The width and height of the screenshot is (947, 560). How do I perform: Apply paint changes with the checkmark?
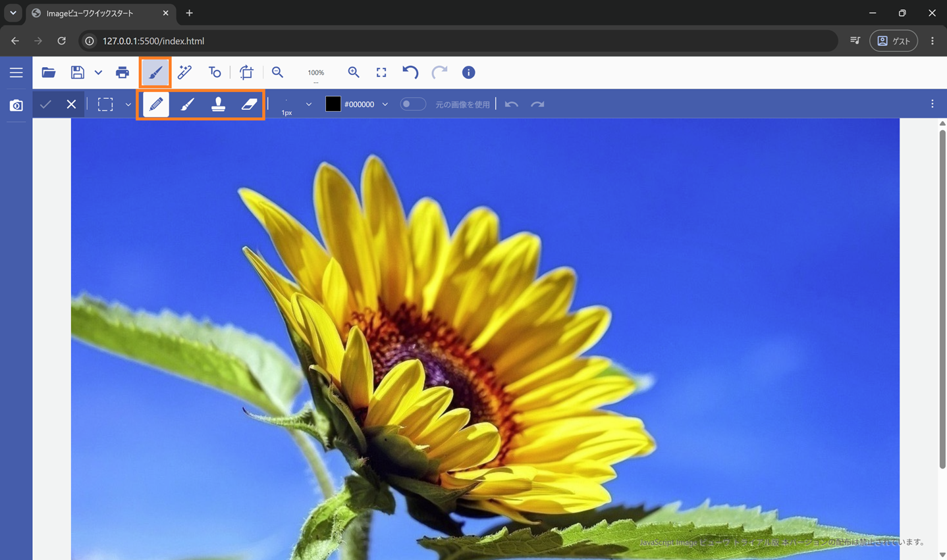tap(45, 104)
